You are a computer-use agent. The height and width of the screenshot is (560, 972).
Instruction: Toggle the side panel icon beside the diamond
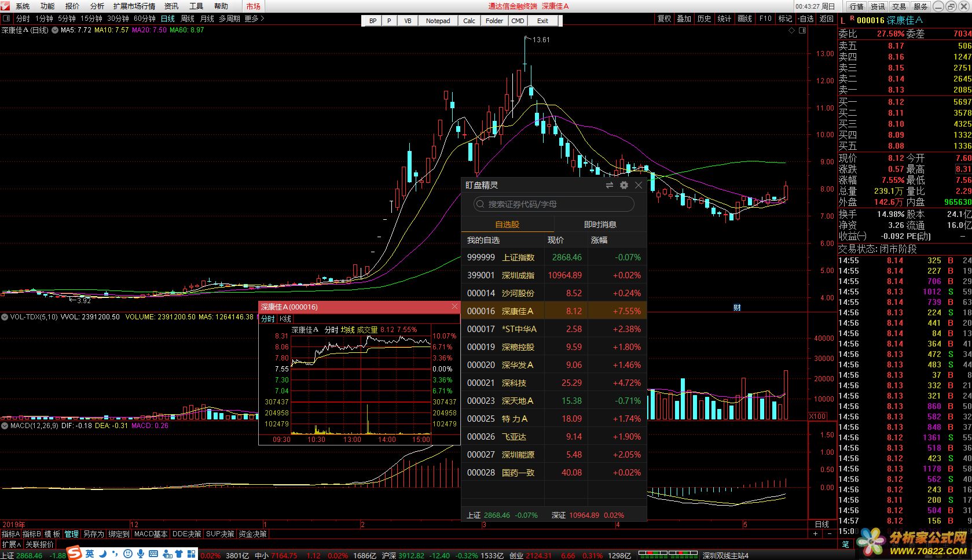coord(802,31)
